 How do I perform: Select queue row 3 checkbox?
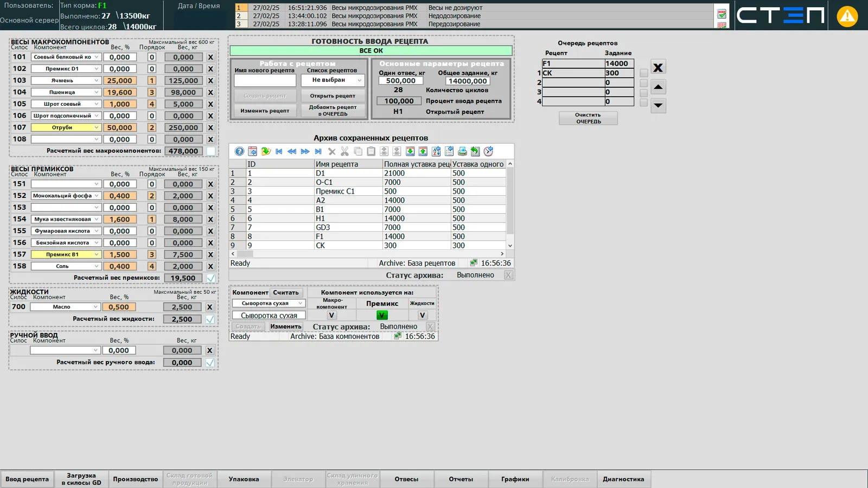click(643, 93)
